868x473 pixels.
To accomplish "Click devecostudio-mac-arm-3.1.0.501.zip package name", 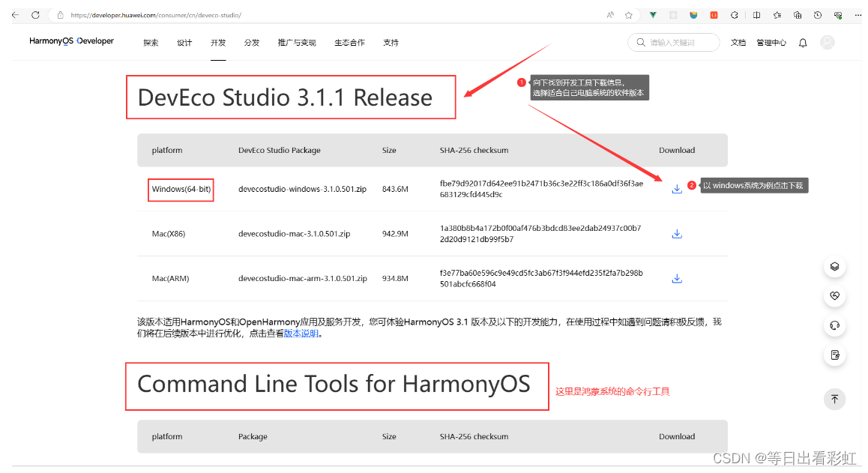I will click(x=302, y=278).
